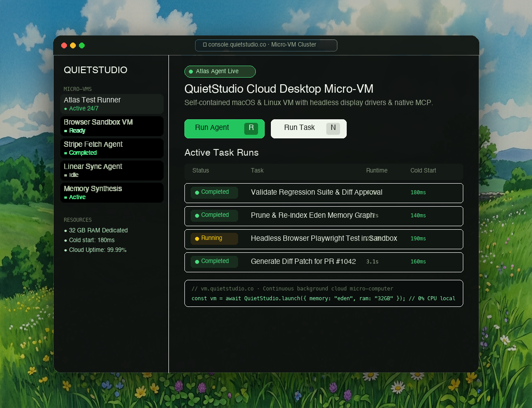The width and height of the screenshot is (532, 408).
Task: Click the Active 24/7 status label
Action: [x=82, y=109]
